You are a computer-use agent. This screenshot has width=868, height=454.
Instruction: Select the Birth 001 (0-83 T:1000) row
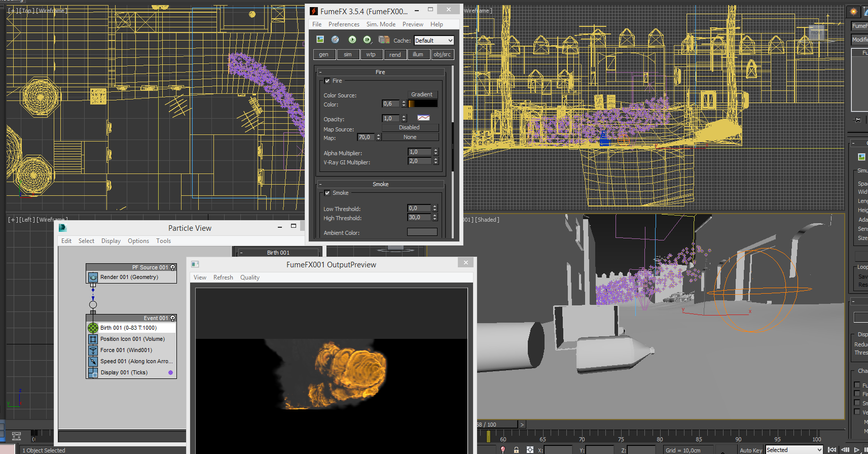[x=137, y=328]
